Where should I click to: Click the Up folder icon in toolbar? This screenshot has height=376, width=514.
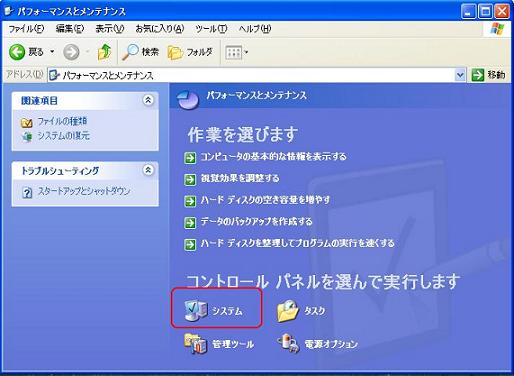pyautogui.click(x=104, y=52)
